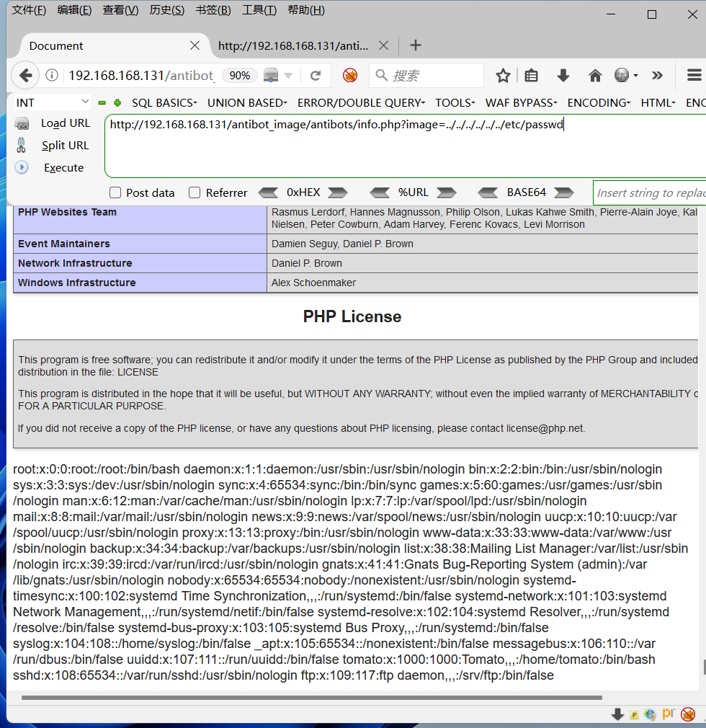Click the server icon in address bar
The width and height of the screenshot is (706, 728).
click(271, 75)
